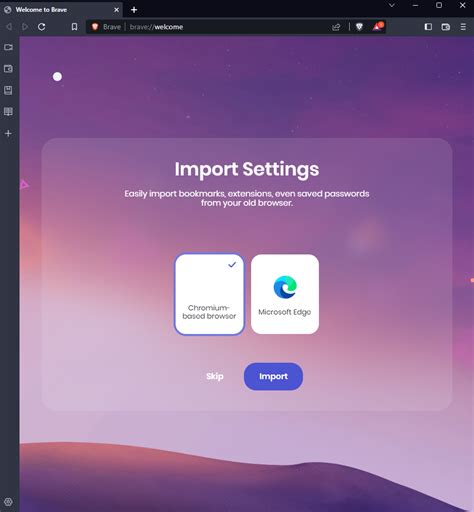The height and width of the screenshot is (512, 474).
Task: Open the tab search chevron dropdown
Action: click(x=392, y=5)
